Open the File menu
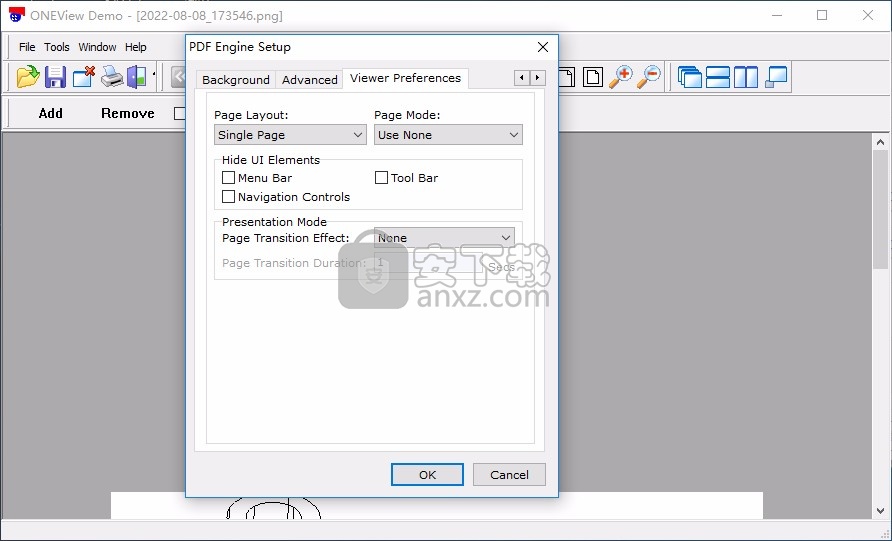892x541 pixels. (x=27, y=47)
